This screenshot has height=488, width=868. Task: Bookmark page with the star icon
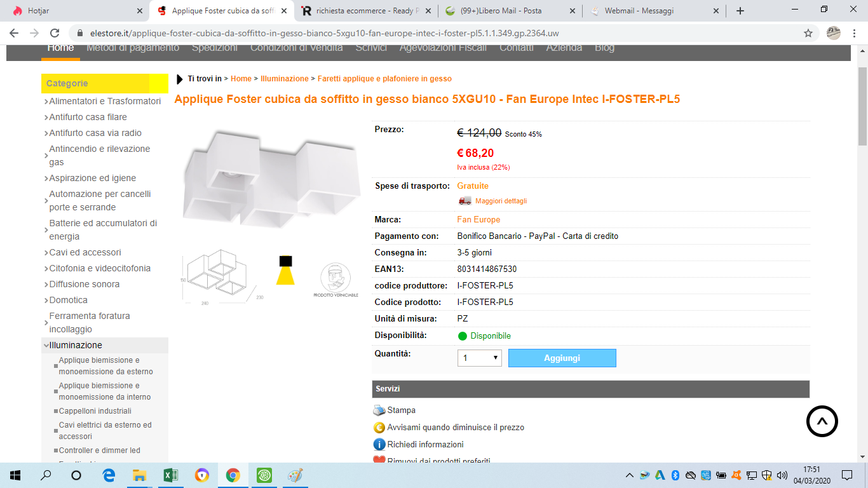[x=808, y=33]
